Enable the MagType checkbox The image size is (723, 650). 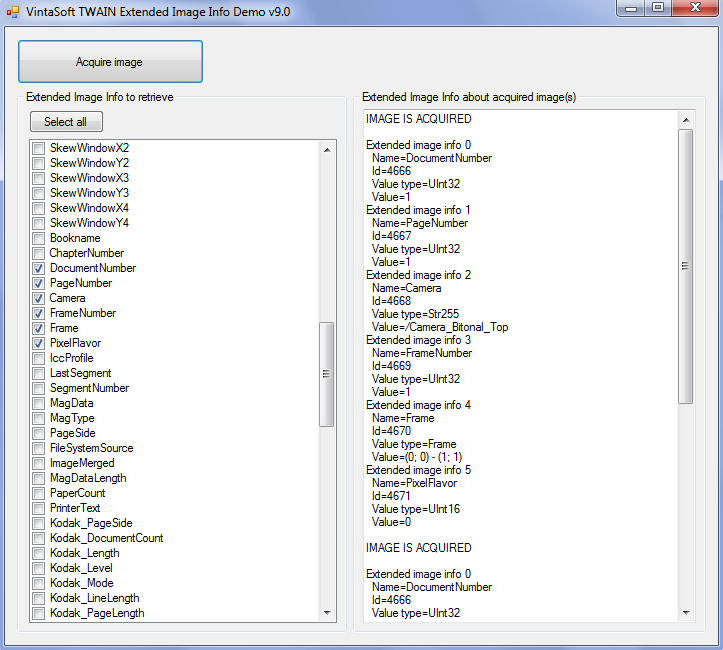39,419
